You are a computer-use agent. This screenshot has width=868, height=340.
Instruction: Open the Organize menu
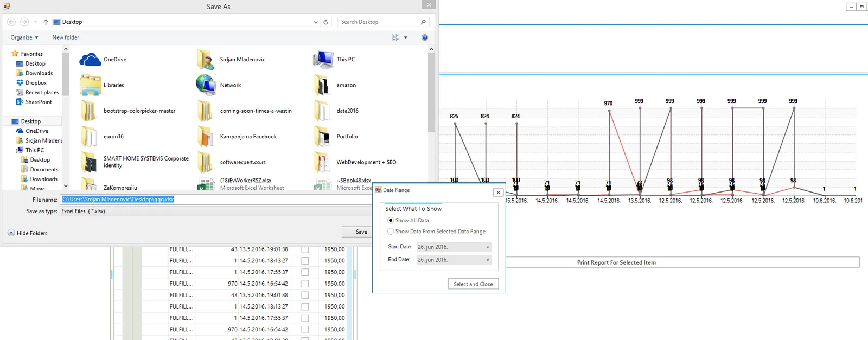click(x=24, y=37)
